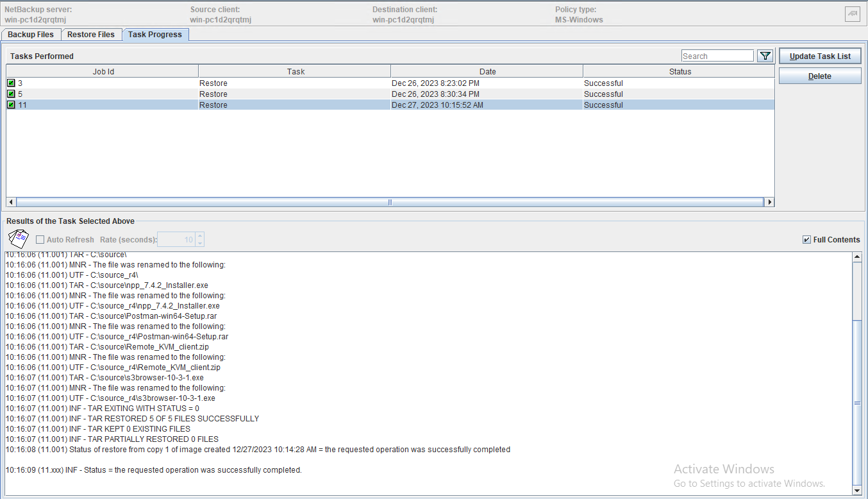
Task: Click the results log scroll up arrow
Action: (858, 257)
